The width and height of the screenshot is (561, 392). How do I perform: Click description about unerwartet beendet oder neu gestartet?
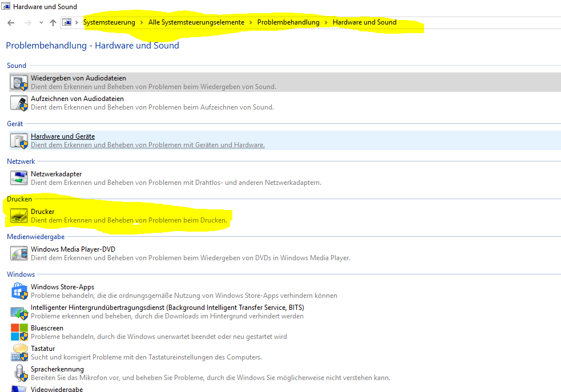[x=159, y=337]
